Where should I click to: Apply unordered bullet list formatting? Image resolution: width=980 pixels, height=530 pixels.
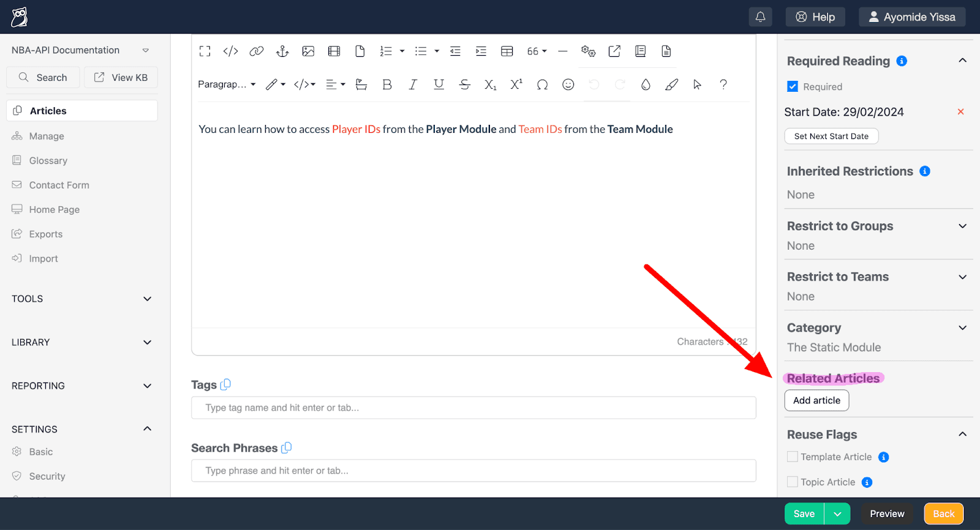421,51
